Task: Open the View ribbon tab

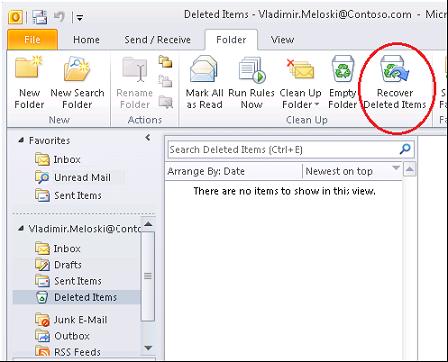Action: pyautogui.click(x=282, y=40)
